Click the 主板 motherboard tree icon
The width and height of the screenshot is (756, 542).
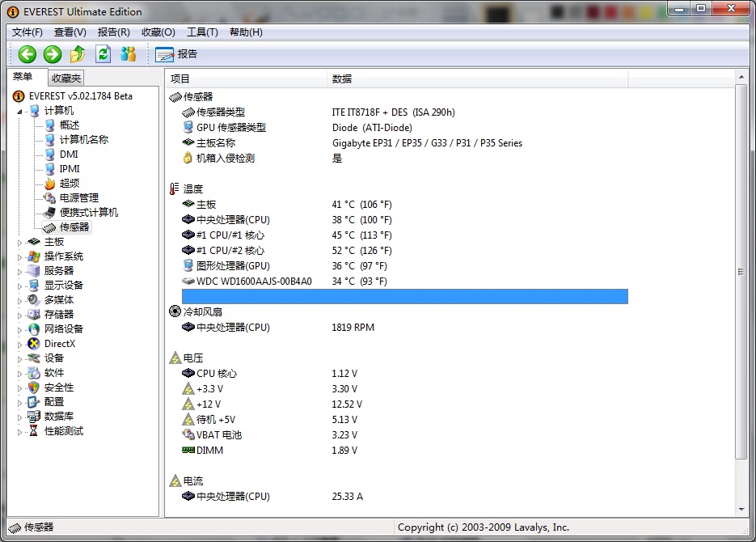[x=34, y=242]
